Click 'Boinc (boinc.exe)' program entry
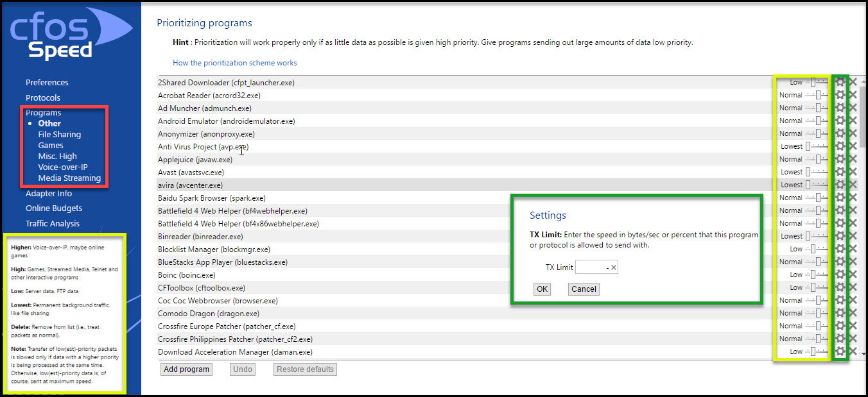The height and width of the screenshot is (397, 868). tap(186, 275)
